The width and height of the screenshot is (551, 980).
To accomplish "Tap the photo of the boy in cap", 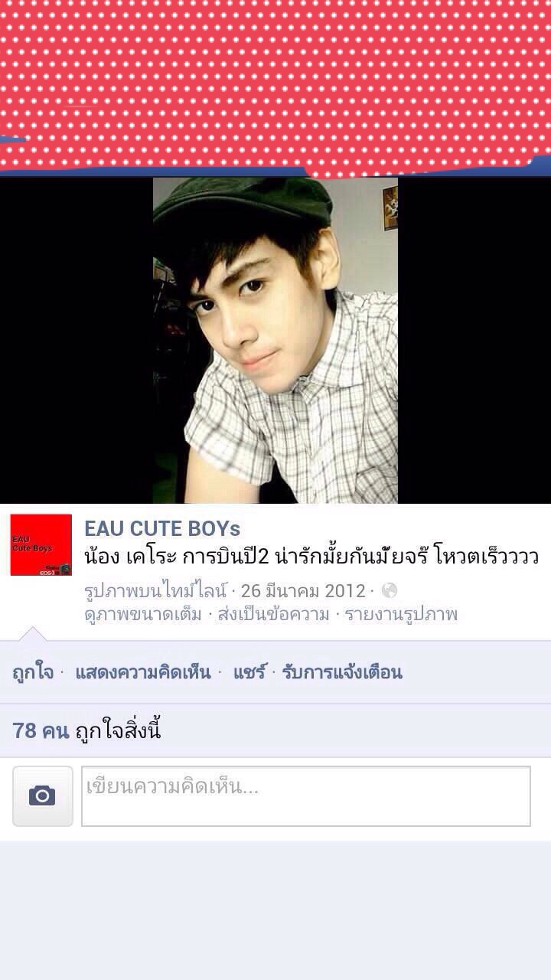I will coord(275,340).
